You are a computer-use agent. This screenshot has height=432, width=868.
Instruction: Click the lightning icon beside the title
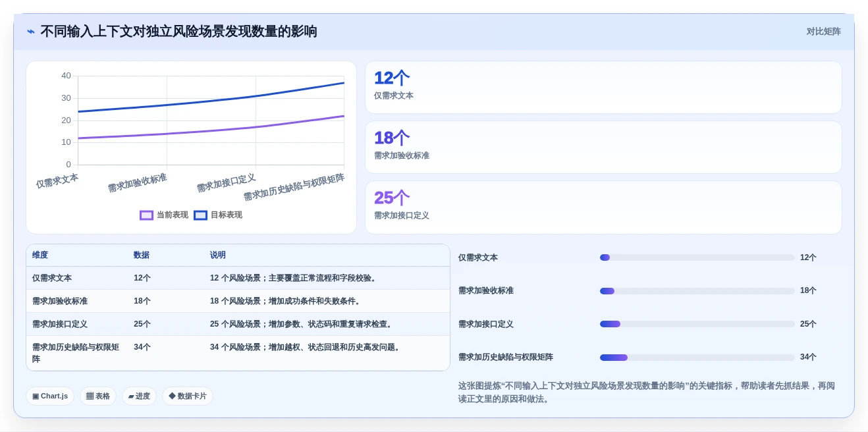click(x=31, y=32)
